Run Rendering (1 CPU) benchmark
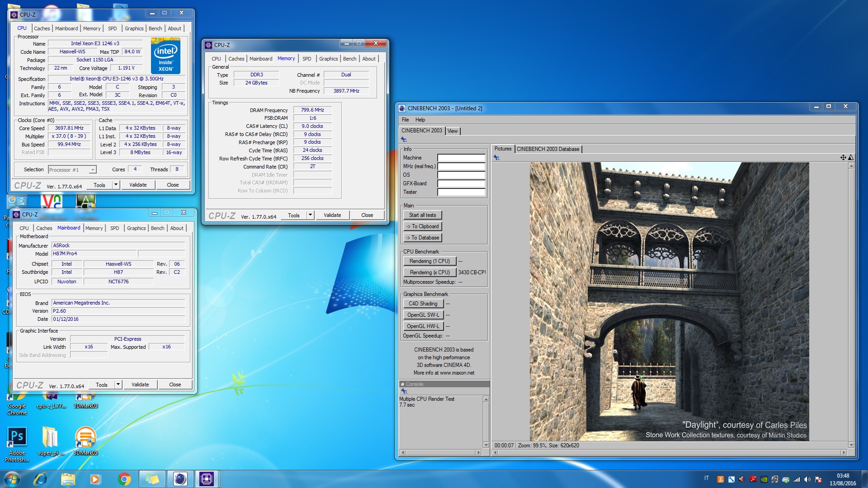 429,261
